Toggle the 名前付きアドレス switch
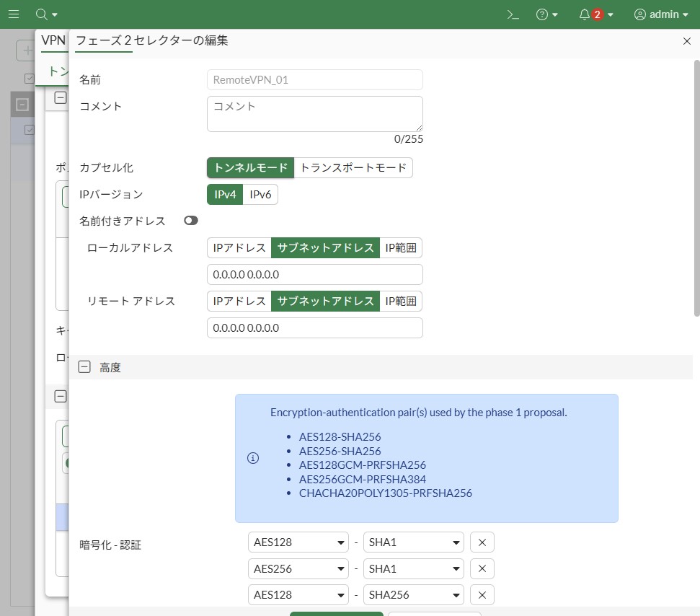The image size is (700, 616). (190, 221)
